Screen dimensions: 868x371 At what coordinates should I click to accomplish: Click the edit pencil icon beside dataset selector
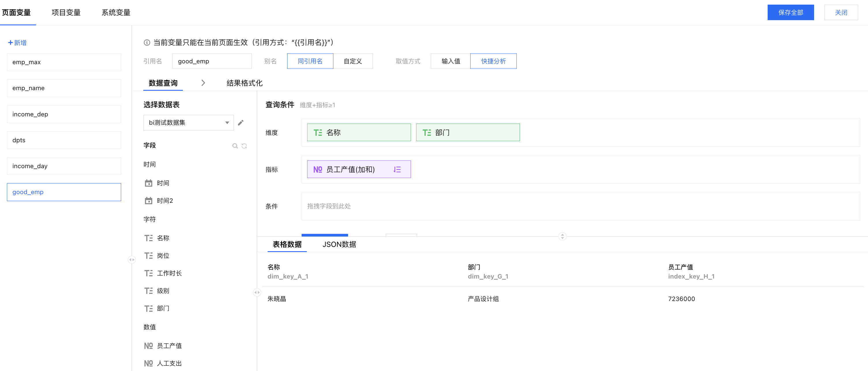(x=241, y=122)
